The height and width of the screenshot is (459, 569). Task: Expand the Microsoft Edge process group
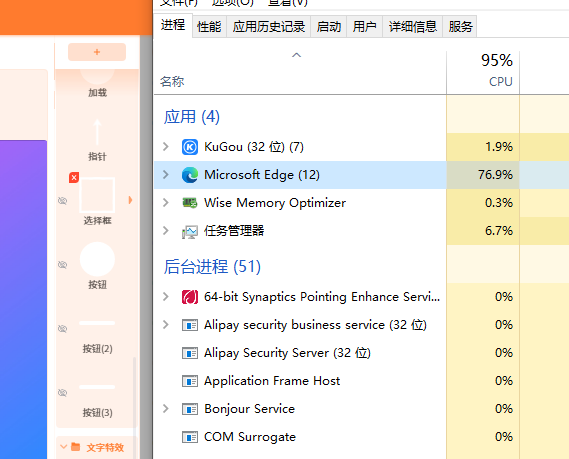tap(166, 175)
